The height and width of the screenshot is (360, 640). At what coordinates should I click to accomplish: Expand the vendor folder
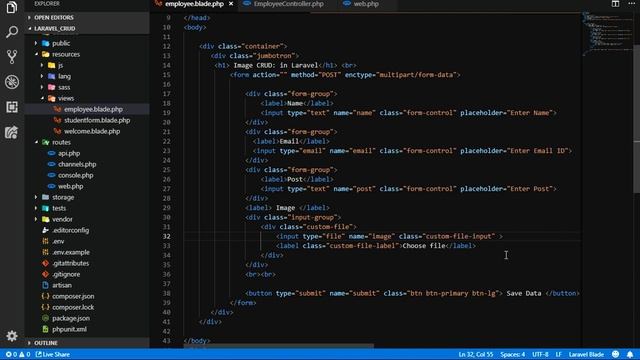62,219
